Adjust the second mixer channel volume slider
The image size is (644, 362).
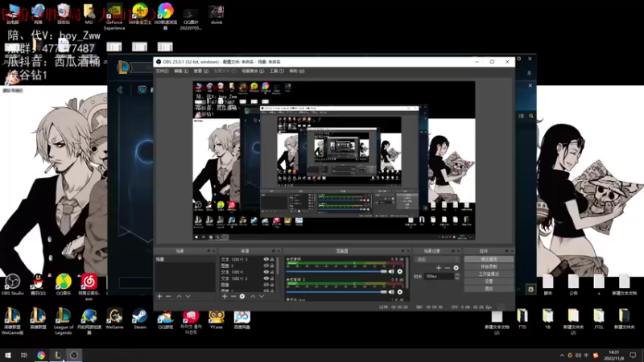coord(336,292)
